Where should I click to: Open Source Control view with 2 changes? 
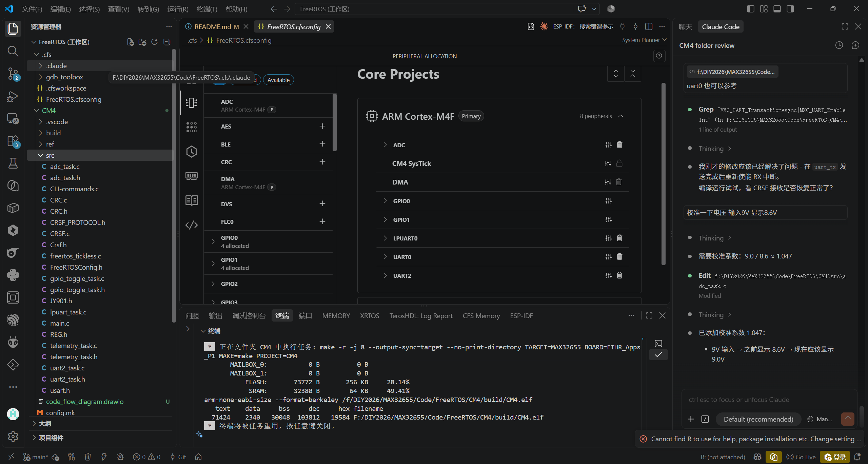13,74
